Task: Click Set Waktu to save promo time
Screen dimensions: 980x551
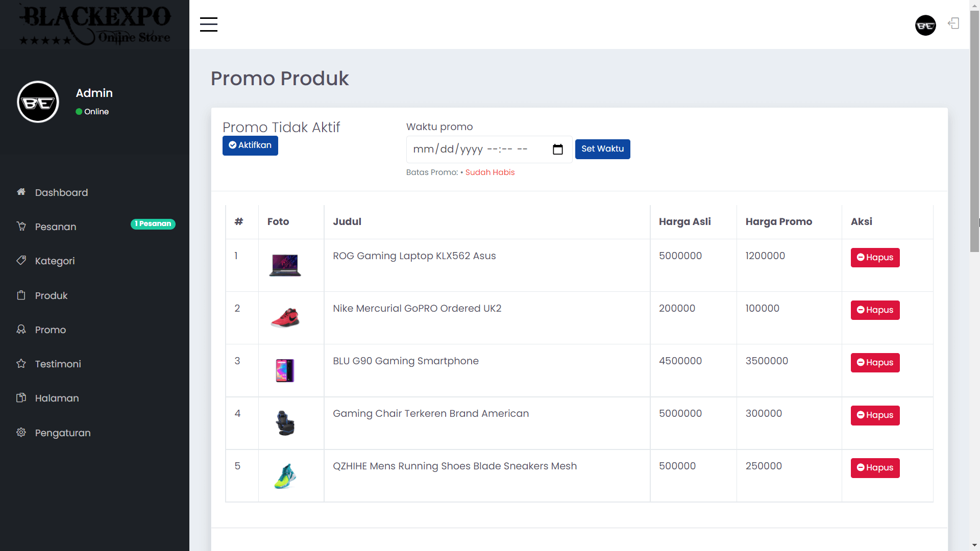Action: tap(602, 148)
